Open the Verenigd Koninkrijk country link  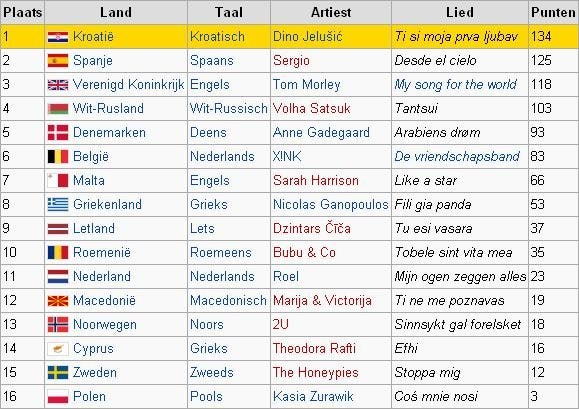[129, 85]
